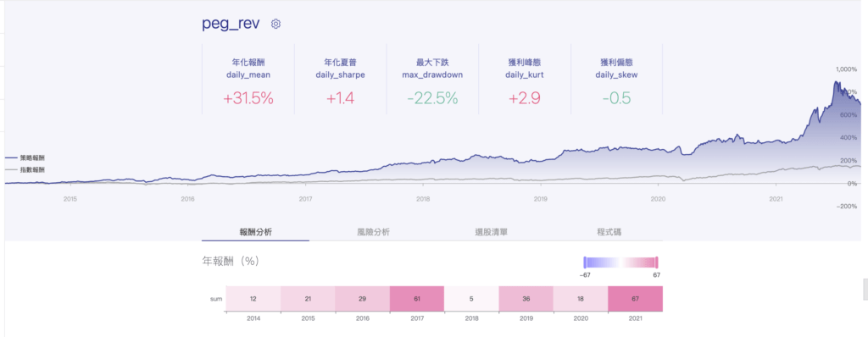Click the page vertical scrollbar thumb

click(x=865, y=290)
